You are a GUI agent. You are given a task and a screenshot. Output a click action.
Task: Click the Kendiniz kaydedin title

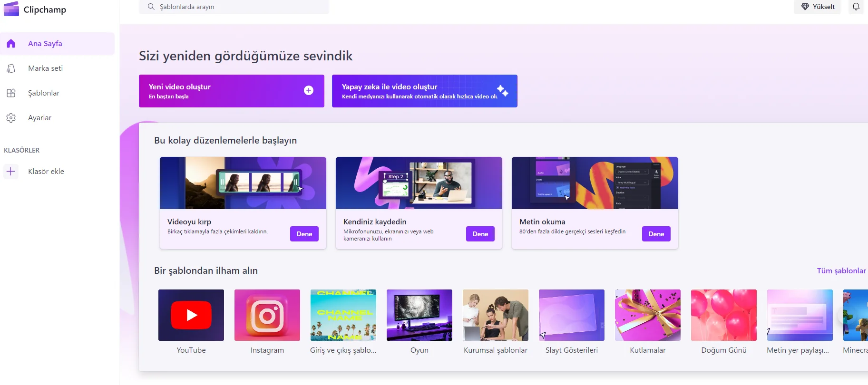[x=375, y=222]
